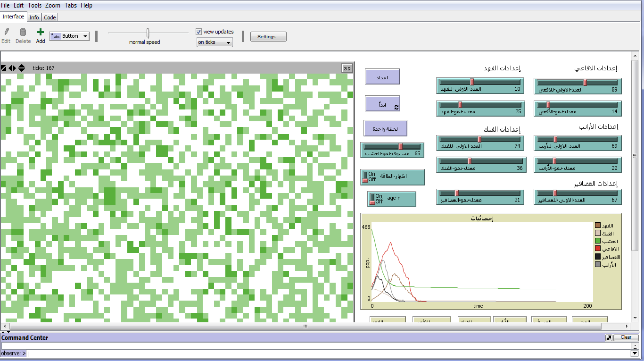The height and width of the screenshot is (361, 644).
Task: Click the Command Center pop-out icon
Action: [x=609, y=338]
